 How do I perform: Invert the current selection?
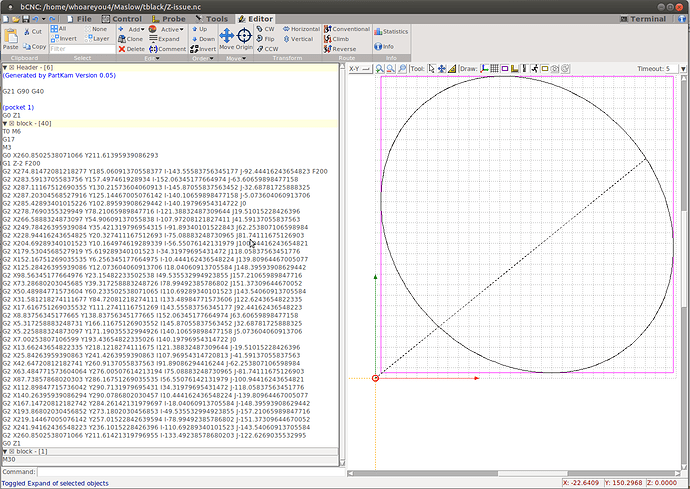(64, 39)
